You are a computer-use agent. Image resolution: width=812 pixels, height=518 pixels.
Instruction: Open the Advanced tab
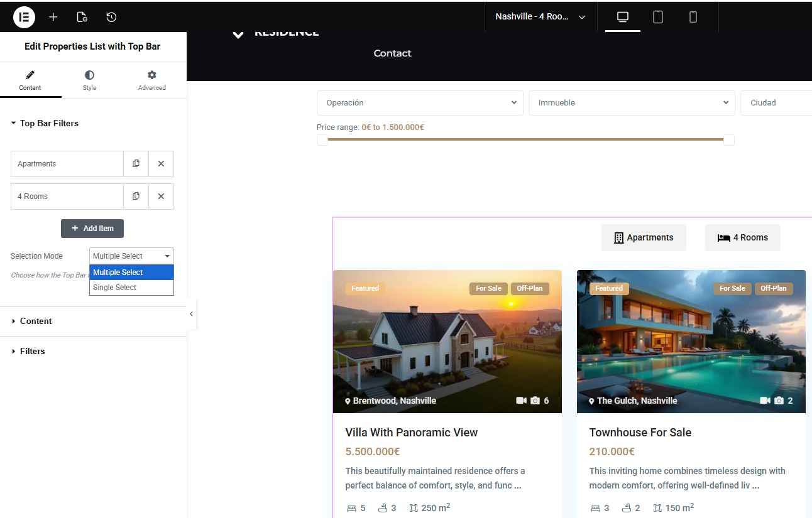click(x=152, y=80)
